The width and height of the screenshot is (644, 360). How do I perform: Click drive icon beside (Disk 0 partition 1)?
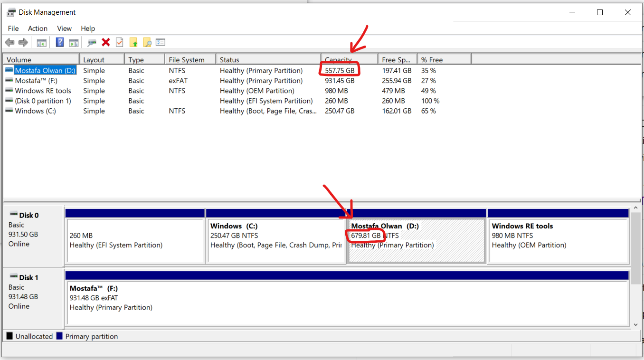[9, 101]
